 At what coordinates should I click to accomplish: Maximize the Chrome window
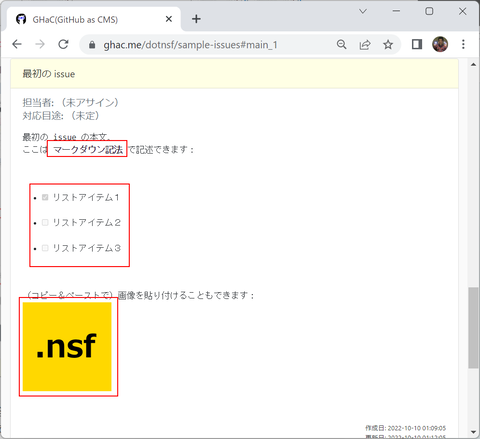(x=429, y=11)
